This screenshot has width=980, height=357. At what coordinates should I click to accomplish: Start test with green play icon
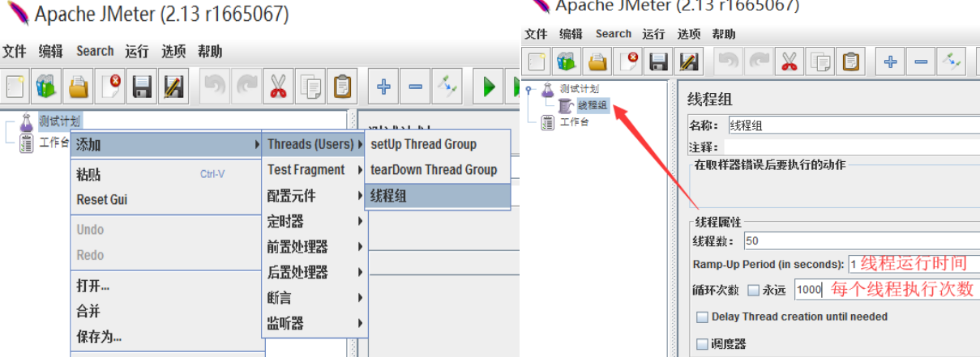click(x=488, y=87)
